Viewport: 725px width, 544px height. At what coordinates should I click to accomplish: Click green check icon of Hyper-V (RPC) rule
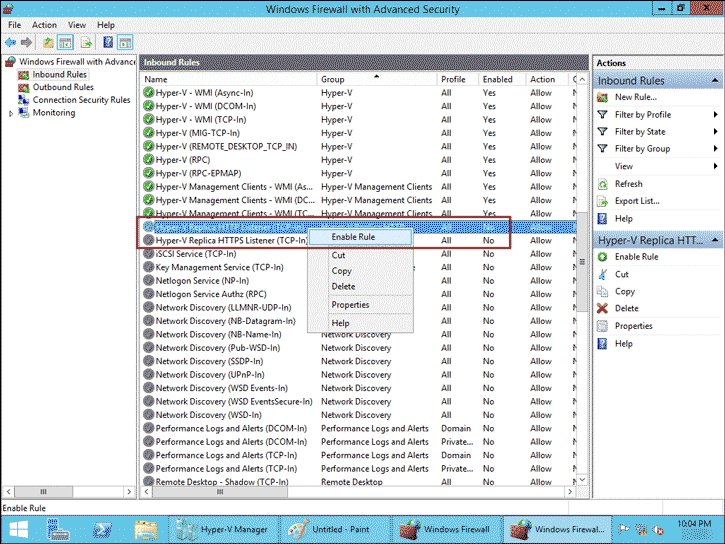coord(148,160)
